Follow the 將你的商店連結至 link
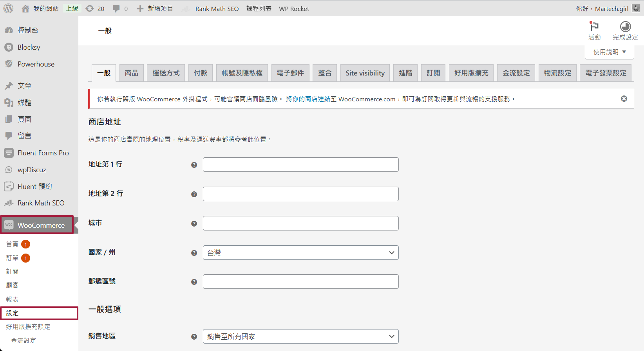The width and height of the screenshot is (644, 351). tap(311, 99)
